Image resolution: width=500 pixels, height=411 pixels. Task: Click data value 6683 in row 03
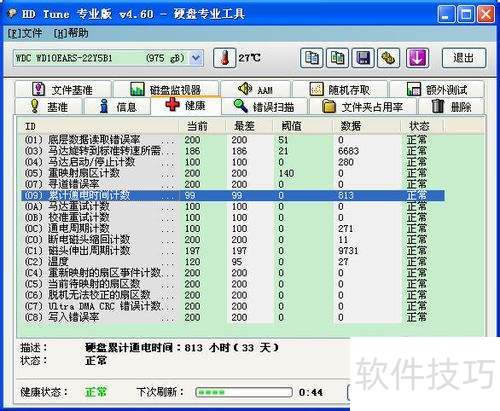tap(348, 151)
